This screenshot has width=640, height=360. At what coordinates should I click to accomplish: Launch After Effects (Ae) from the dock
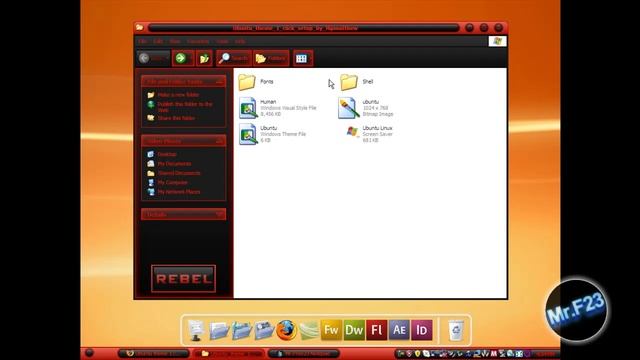click(x=399, y=330)
